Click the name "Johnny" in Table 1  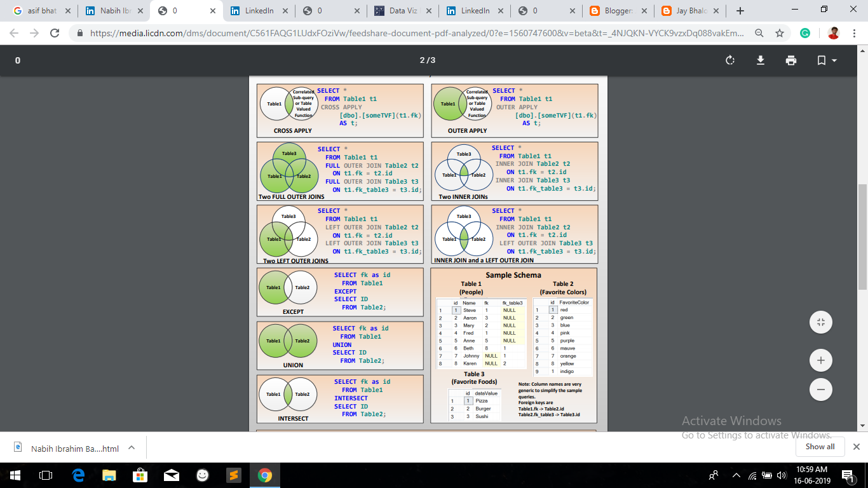coord(471,356)
